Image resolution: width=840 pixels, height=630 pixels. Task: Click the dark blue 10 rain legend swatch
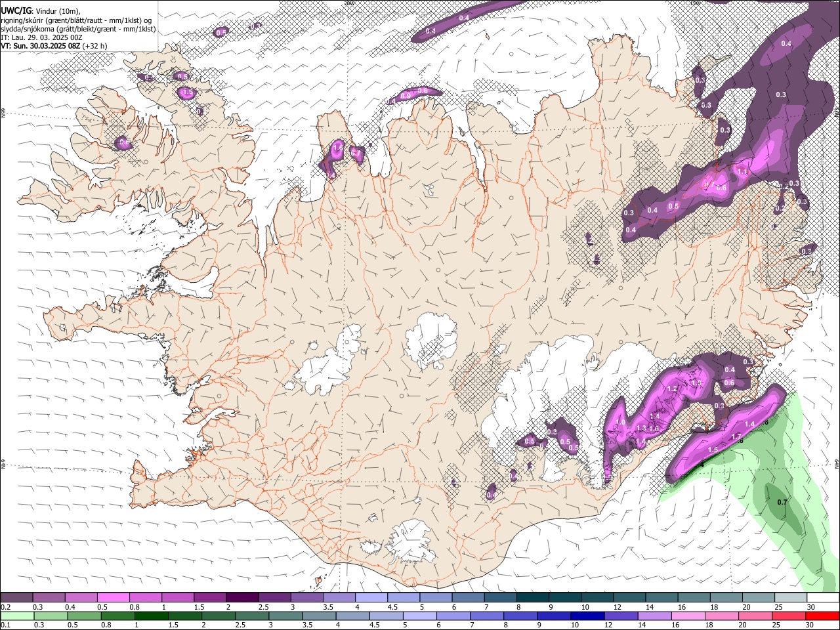pyautogui.click(x=587, y=616)
